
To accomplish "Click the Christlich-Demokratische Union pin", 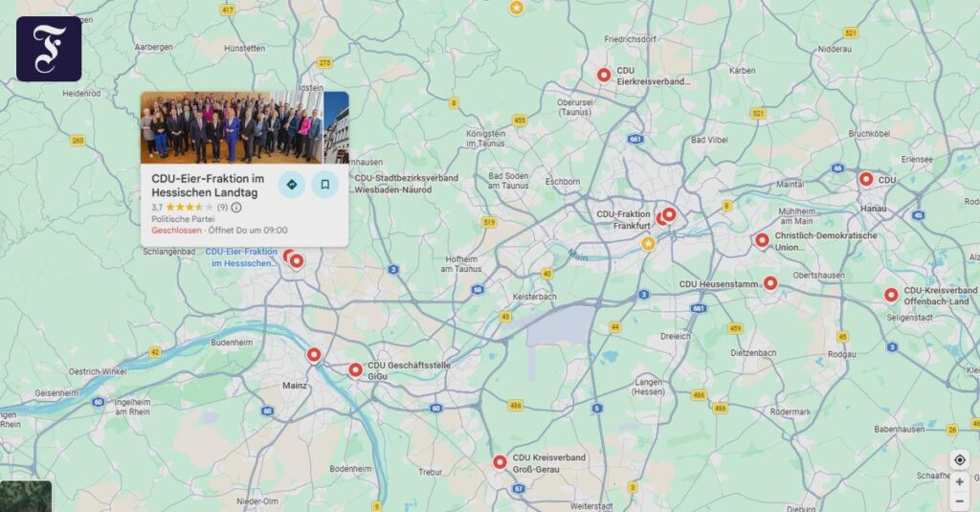I will [x=762, y=240].
